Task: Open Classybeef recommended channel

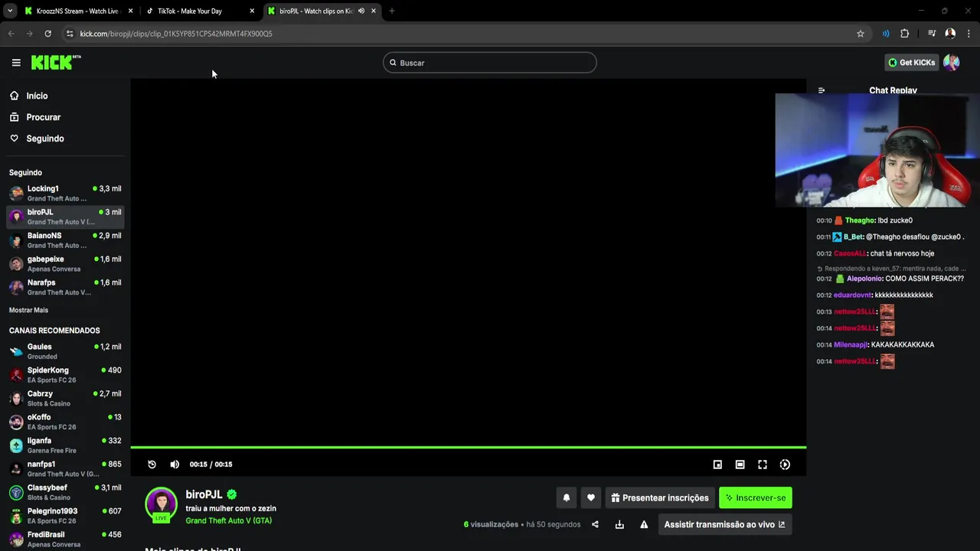Action: click(65, 492)
